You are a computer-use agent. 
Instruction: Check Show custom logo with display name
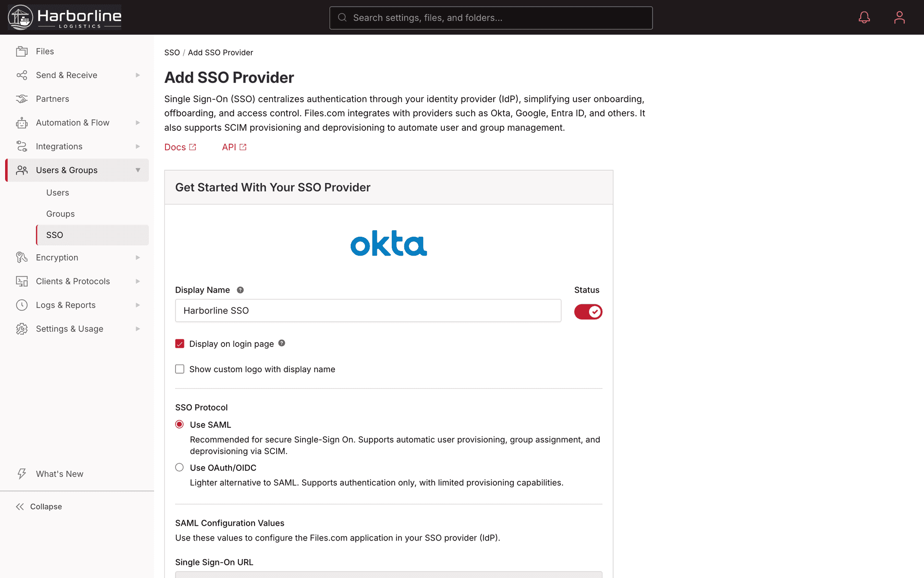[x=180, y=369]
